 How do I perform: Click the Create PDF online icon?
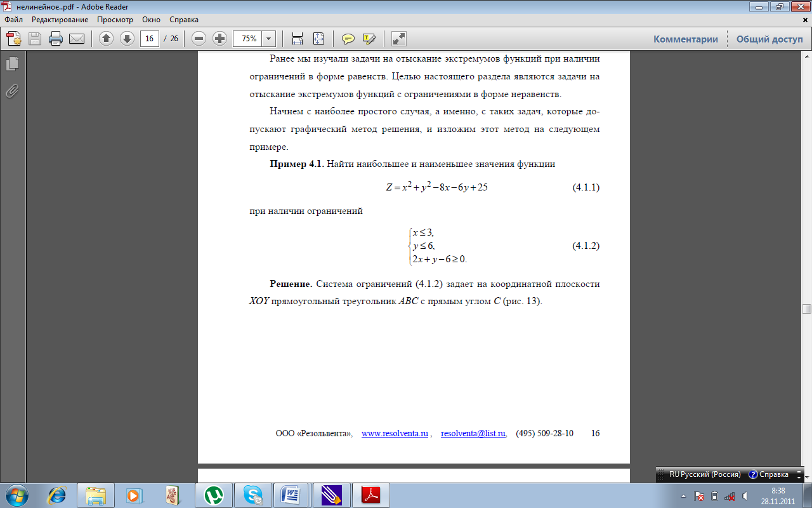(x=14, y=39)
